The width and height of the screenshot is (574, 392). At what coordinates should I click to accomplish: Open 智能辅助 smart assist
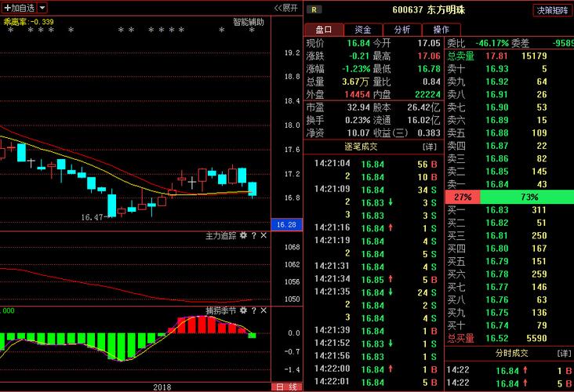coord(249,22)
